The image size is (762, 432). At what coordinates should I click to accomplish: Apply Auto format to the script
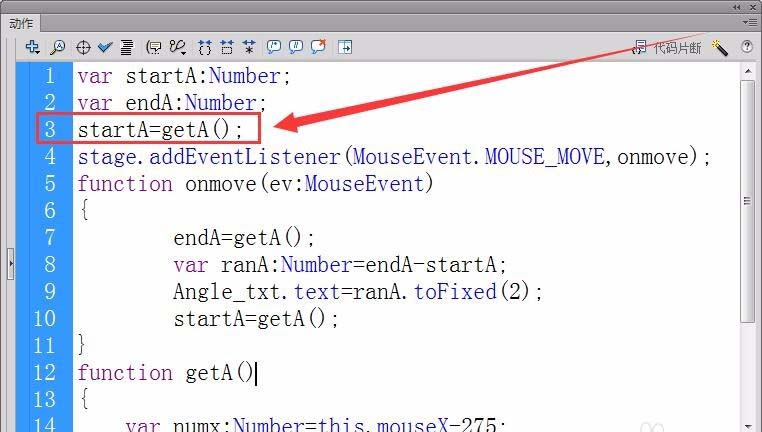pos(127,47)
